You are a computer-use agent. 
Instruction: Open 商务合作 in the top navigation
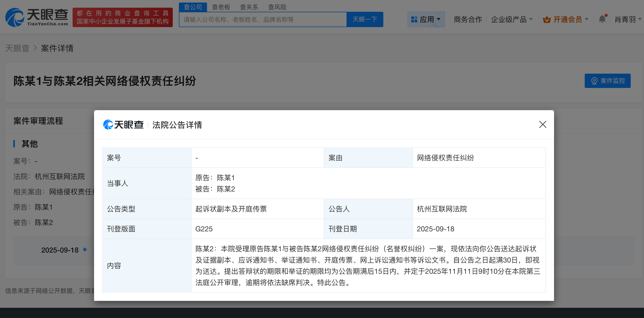pos(468,19)
